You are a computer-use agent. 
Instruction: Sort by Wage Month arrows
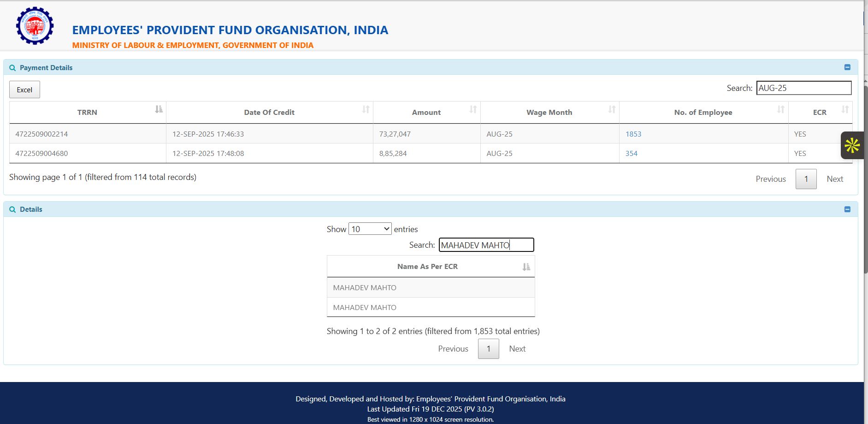pyautogui.click(x=612, y=109)
